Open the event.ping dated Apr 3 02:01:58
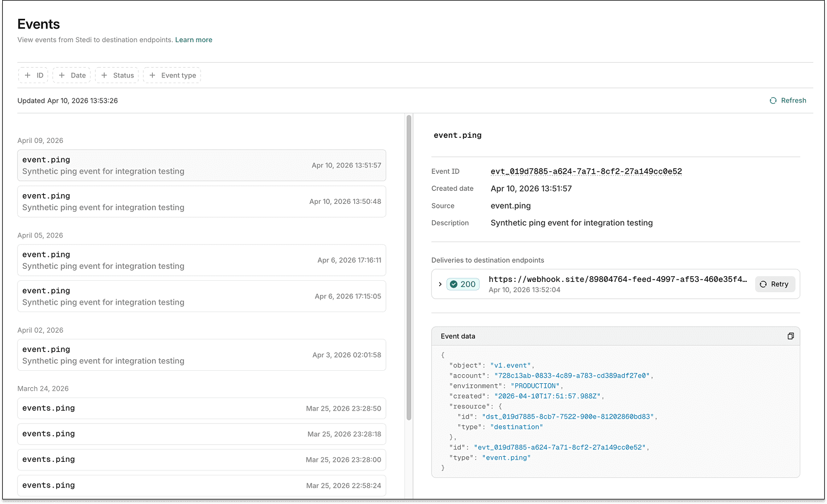 [202, 354]
